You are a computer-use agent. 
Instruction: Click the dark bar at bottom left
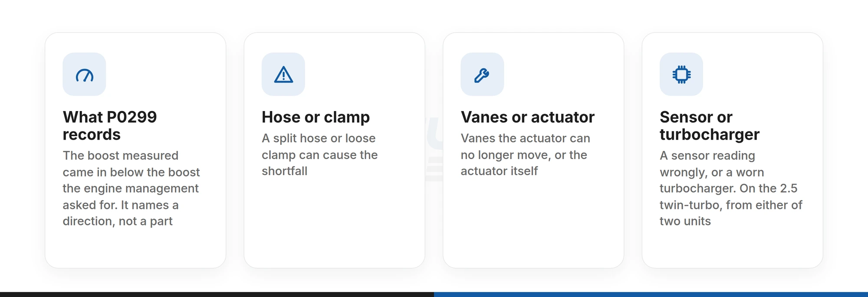click(x=217, y=294)
